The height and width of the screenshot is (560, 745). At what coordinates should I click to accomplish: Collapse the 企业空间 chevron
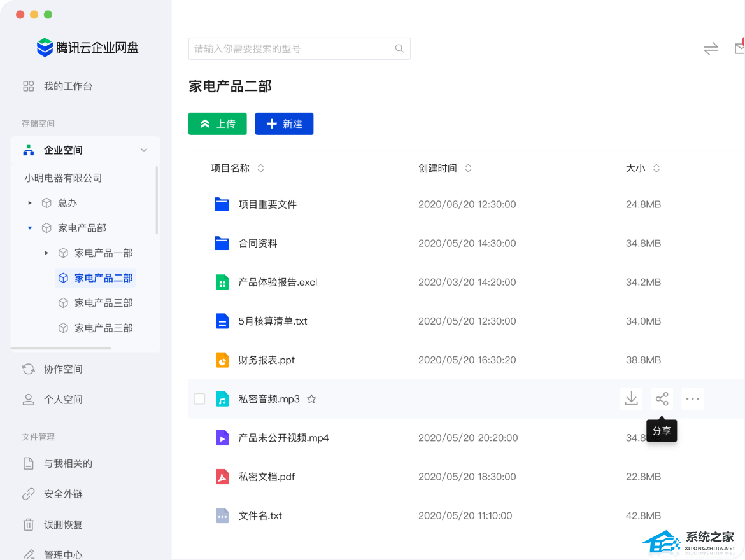tap(144, 150)
